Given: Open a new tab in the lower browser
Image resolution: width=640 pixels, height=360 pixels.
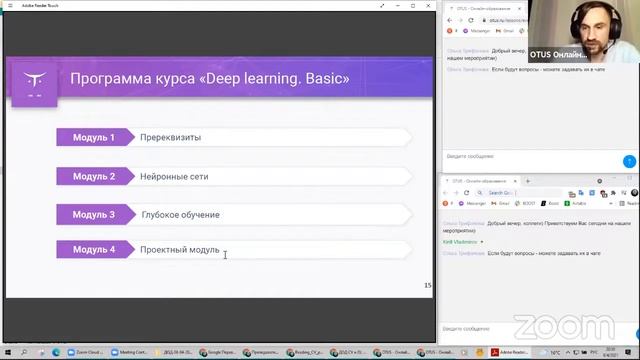Looking at the screenshot, I should click(x=528, y=181).
